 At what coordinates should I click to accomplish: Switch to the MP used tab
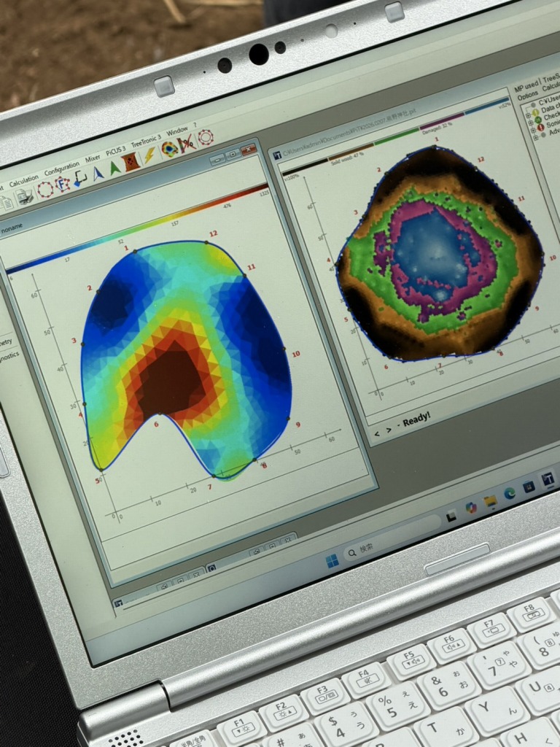point(526,88)
